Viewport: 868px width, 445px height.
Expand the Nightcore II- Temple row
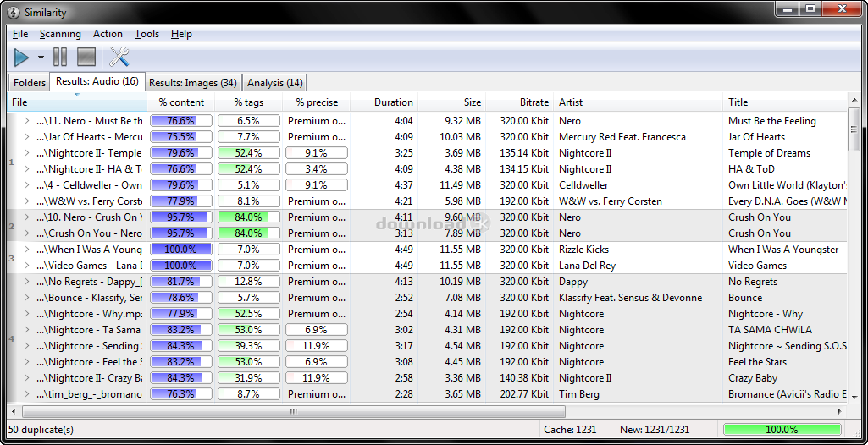point(26,152)
